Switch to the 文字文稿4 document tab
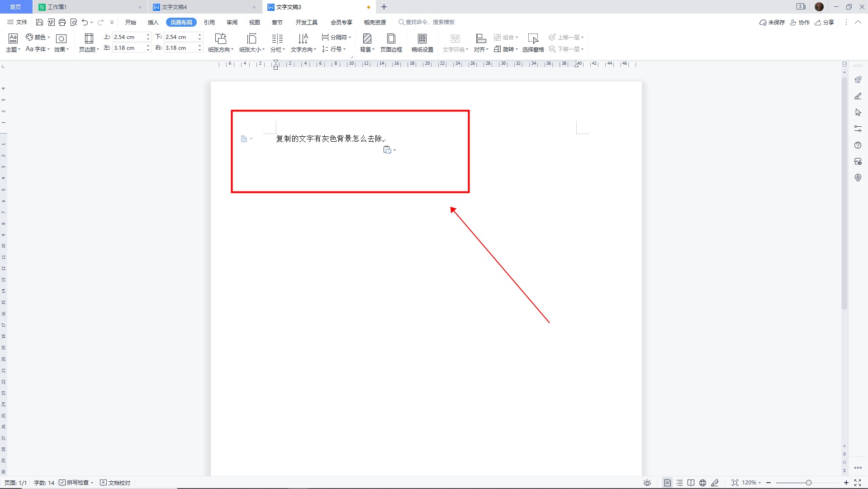The image size is (868, 489). pyautogui.click(x=174, y=7)
